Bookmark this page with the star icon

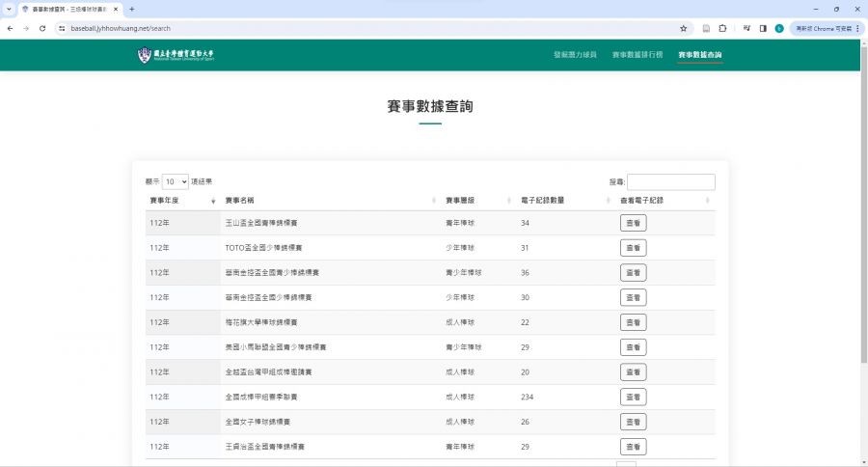click(684, 28)
